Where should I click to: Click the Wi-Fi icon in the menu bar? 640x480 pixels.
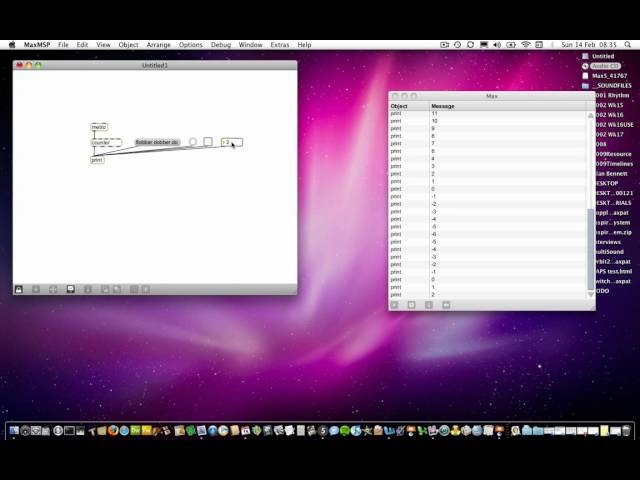526,44
